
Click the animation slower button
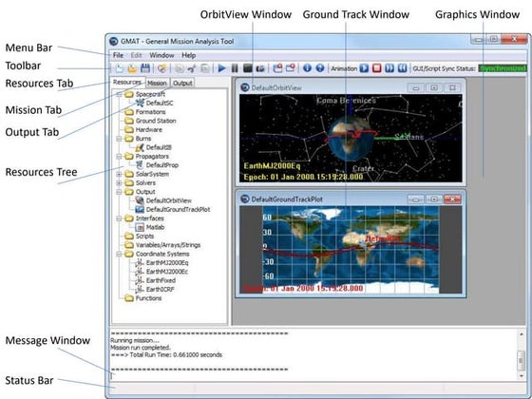pos(402,68)
